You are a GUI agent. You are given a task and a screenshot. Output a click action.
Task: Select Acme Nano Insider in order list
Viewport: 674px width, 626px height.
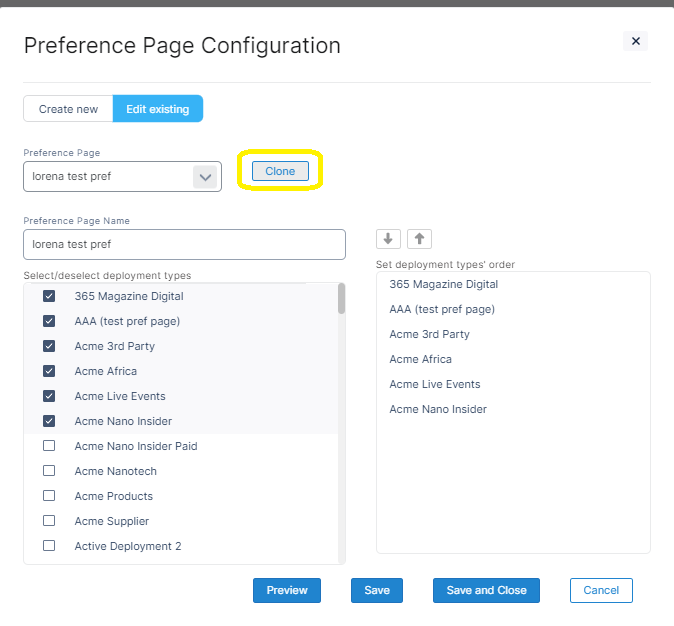(438, 409)
